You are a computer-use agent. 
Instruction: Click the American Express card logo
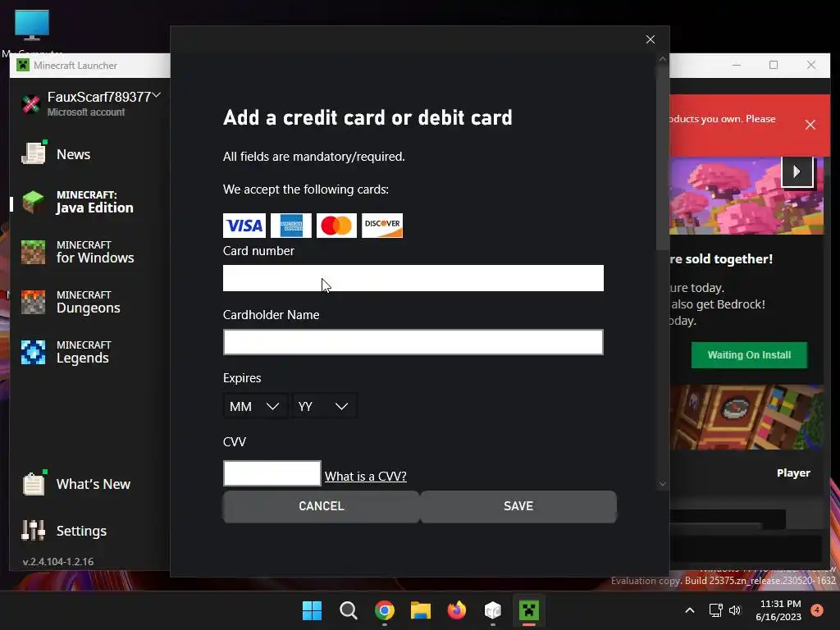(291, 226)
